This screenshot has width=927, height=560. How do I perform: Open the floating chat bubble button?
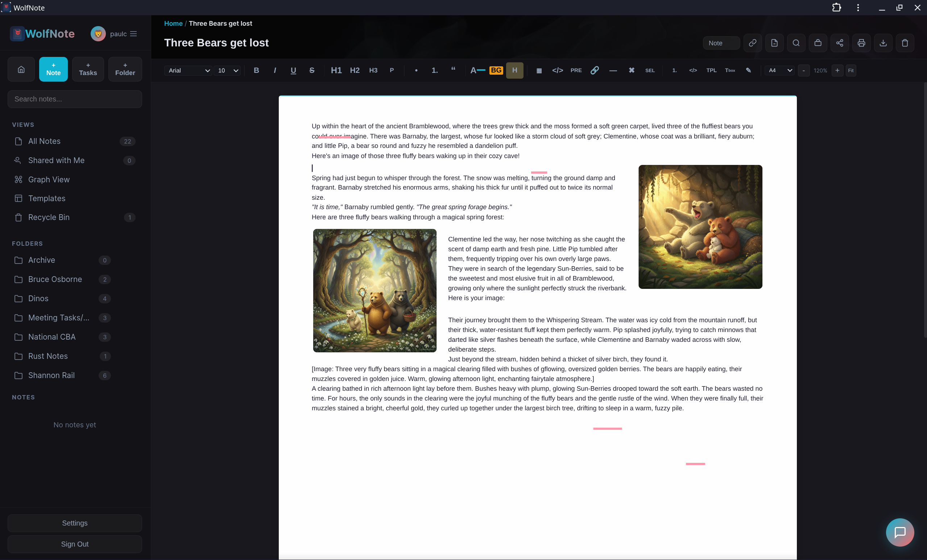click(899, 532)
